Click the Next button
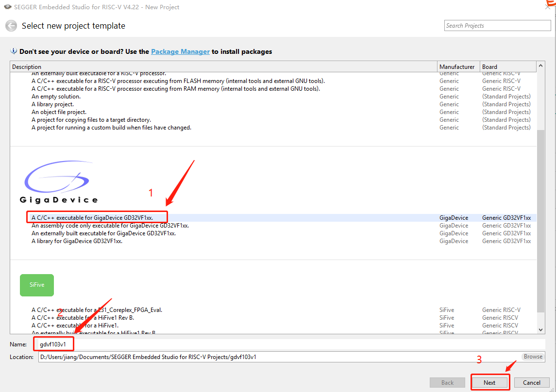The image size is (556, 392). point(489,382)
